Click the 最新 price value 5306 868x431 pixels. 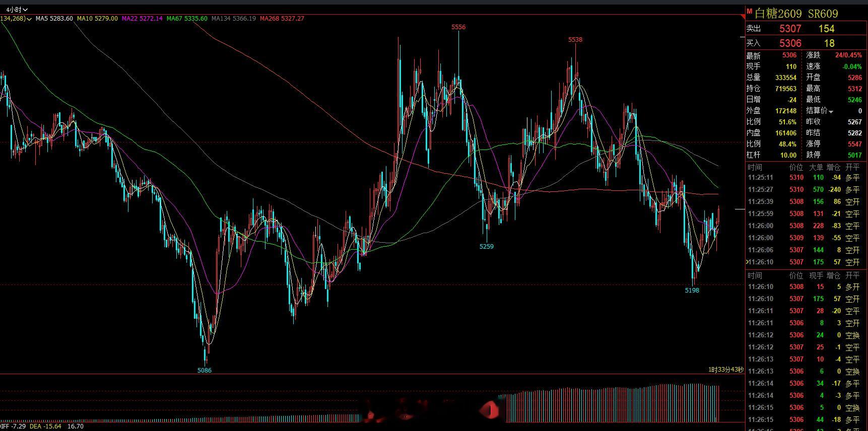click(789, 55)
